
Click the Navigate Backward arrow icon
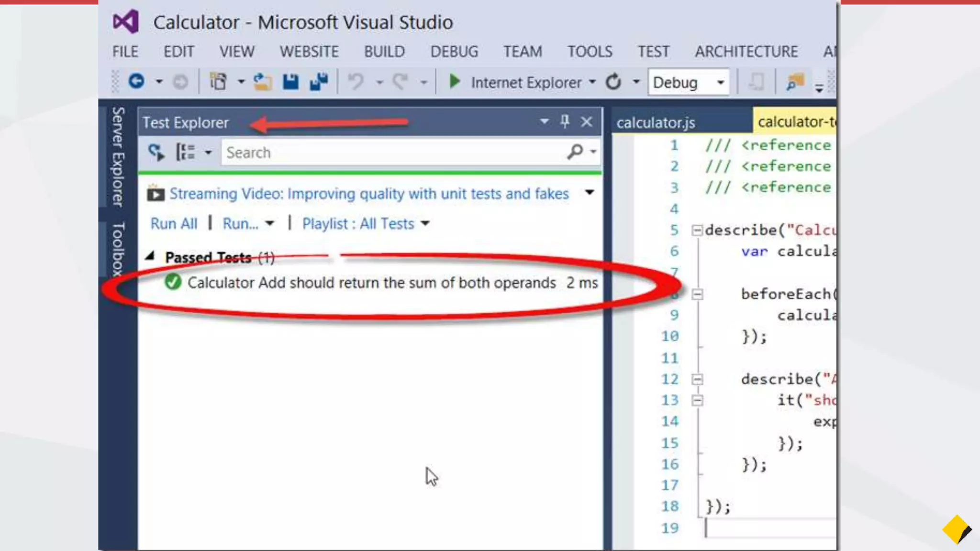(136, 82)
